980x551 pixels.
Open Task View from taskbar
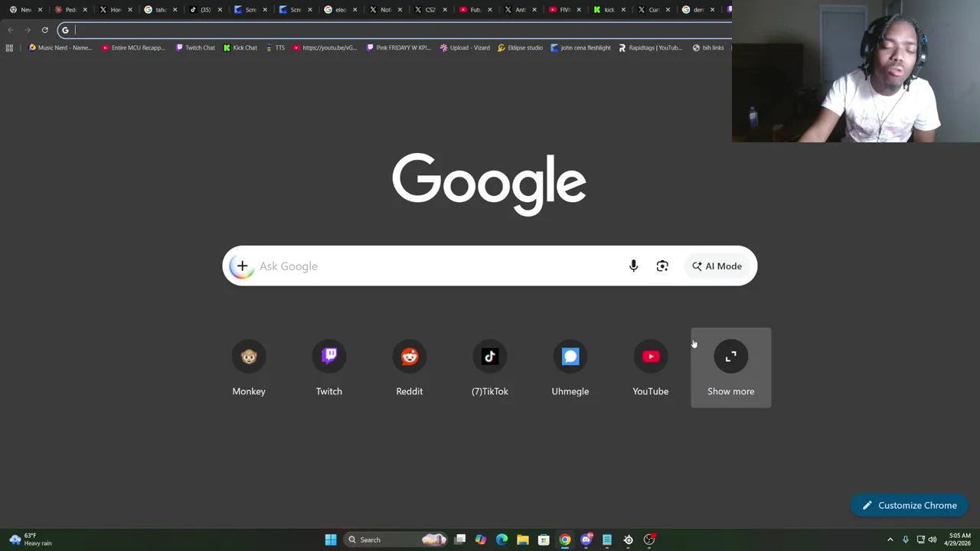pos(459,540)
